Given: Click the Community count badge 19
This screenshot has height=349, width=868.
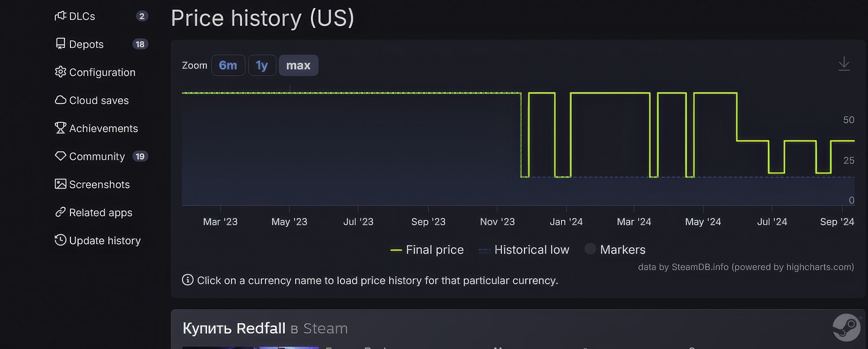Looking at the screenshot, I should 140,156.
